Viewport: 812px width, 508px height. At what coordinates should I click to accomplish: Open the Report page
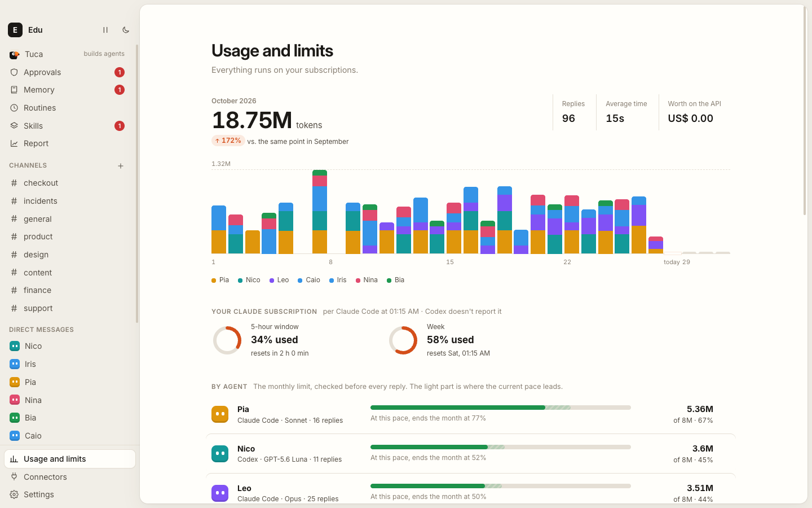point(68,143)
